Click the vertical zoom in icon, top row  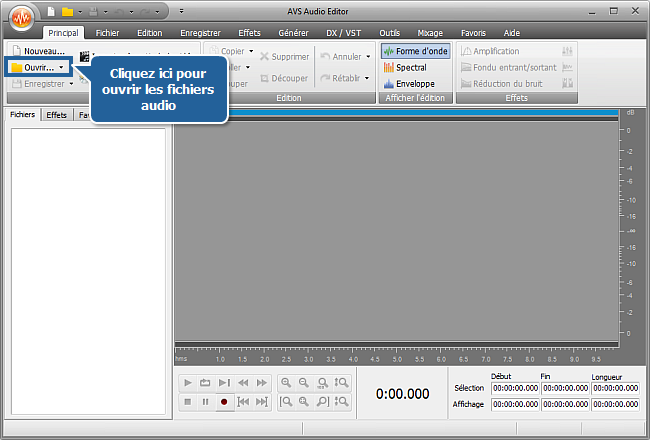[x=341, y=382]
